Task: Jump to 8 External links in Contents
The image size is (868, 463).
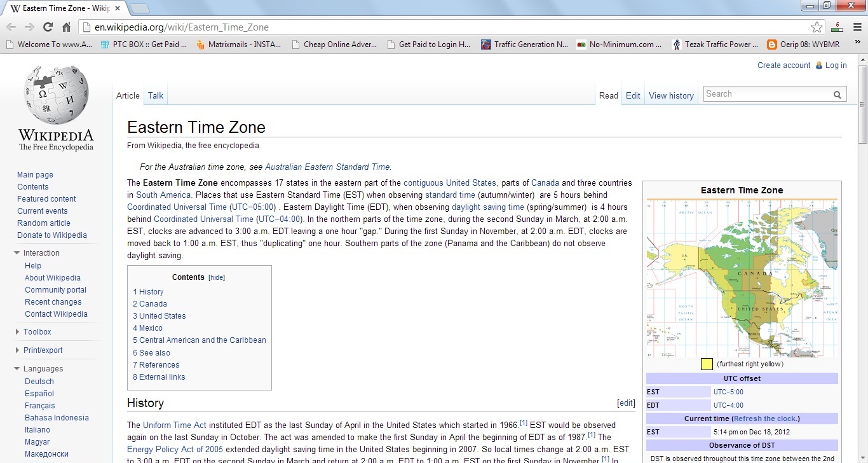Action: (159, 377)
